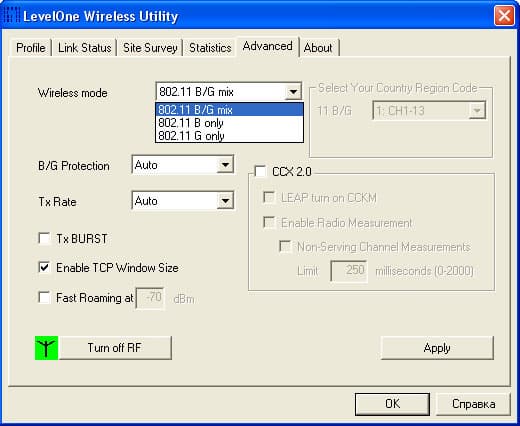Choose 802.11 B only from list
The image size is (520, 426).
pyautogui.click(x=229, y=123)
